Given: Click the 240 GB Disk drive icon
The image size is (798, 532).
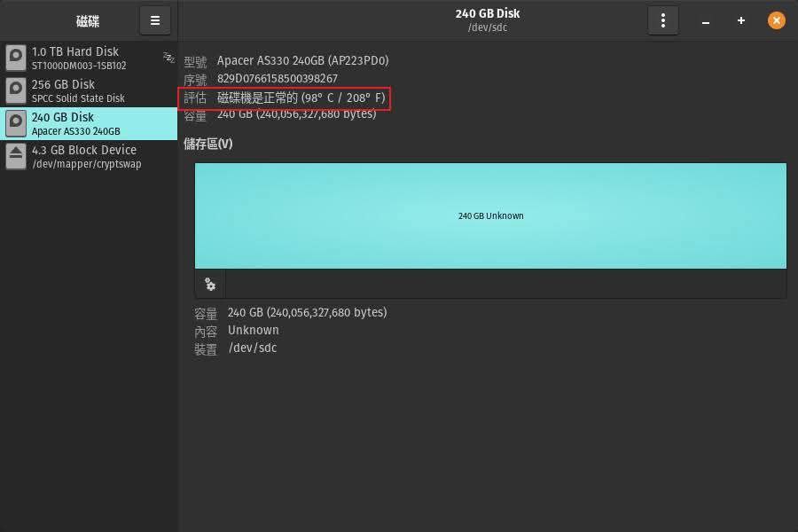Looking at the screenshot, I should click(x=16, y=123).
